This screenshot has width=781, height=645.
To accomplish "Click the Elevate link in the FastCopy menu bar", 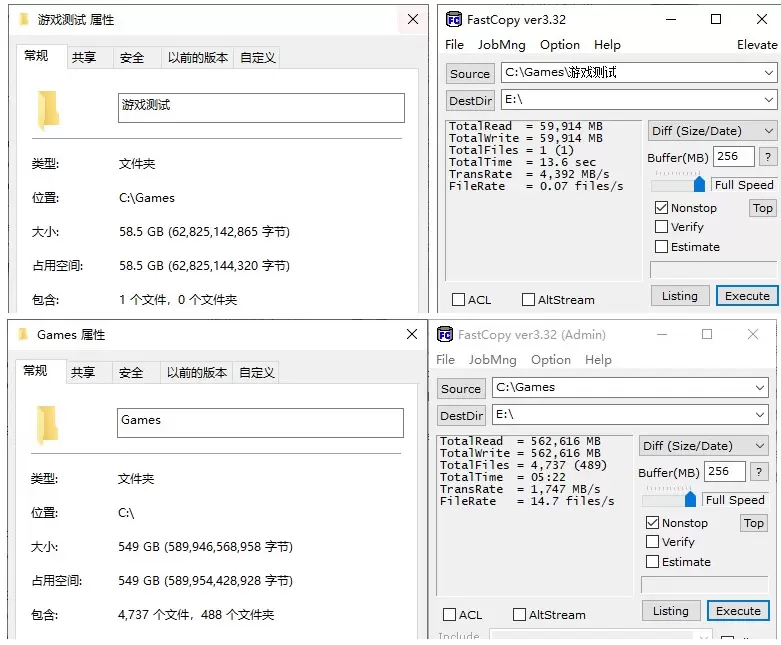I will click(x=756, y=45).
